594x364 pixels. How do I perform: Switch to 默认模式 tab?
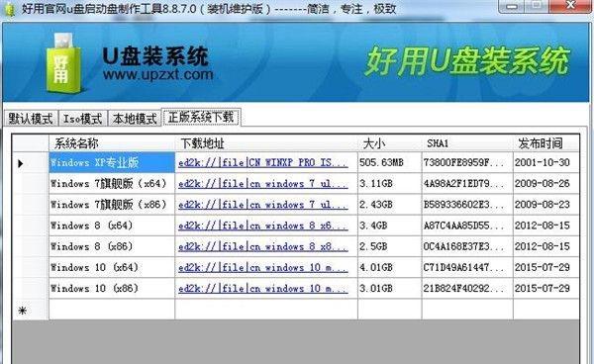(31, 119)
